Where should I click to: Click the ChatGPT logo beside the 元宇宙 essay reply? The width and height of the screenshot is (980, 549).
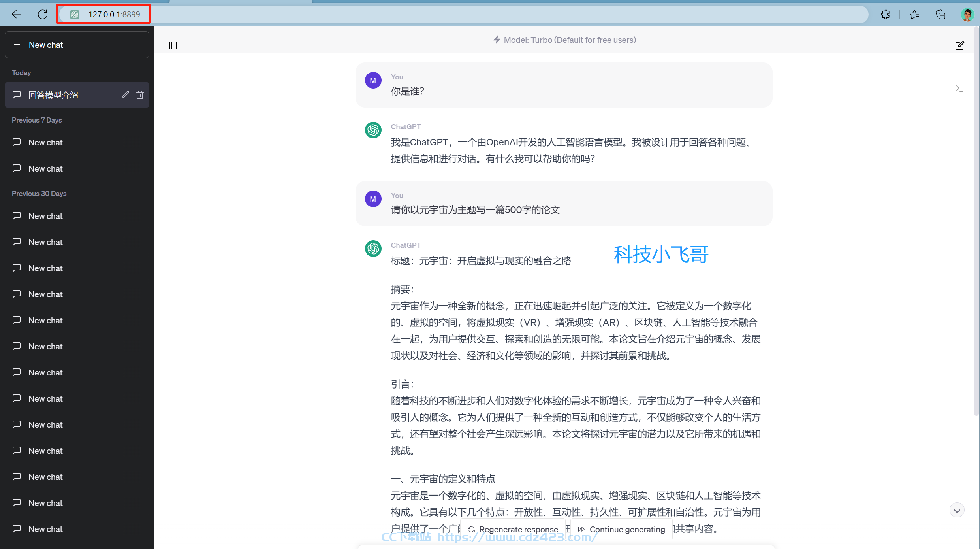click(373, 249)
